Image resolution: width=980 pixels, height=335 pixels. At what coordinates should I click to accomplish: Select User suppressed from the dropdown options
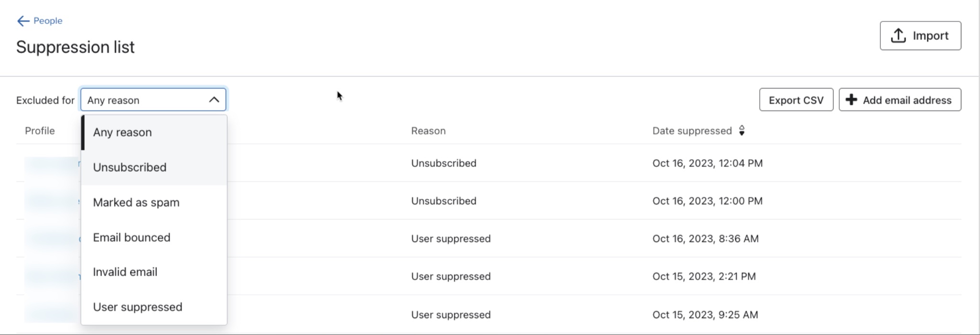coord(138,307)
